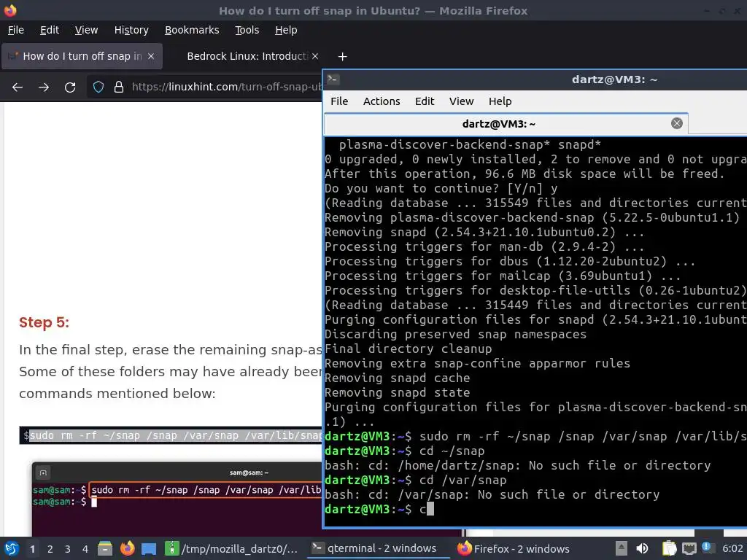Image resolution: width=747 pixels, height=560 pixels.
Task: Close the dartz@VM3 terminal tab
Action: tap(676, 123)
